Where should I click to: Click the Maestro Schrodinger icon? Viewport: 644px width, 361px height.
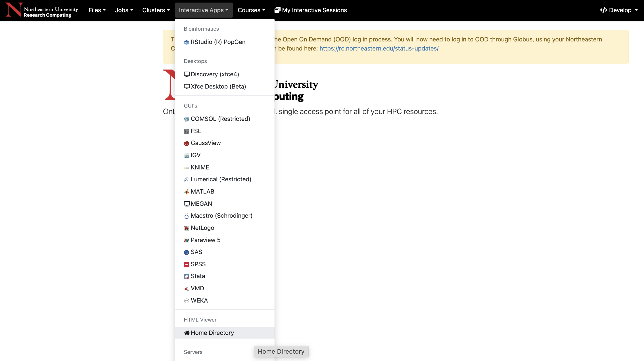tap(187, 216)
